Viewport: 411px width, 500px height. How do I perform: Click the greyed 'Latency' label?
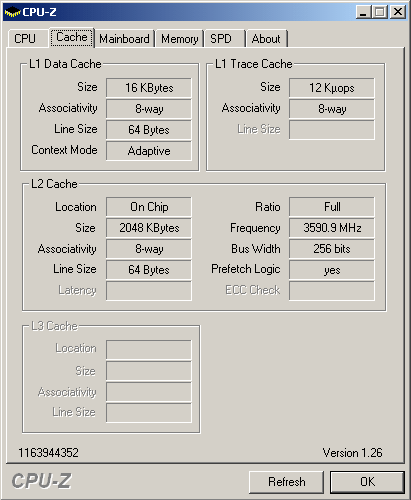click(x=77, y=290)
